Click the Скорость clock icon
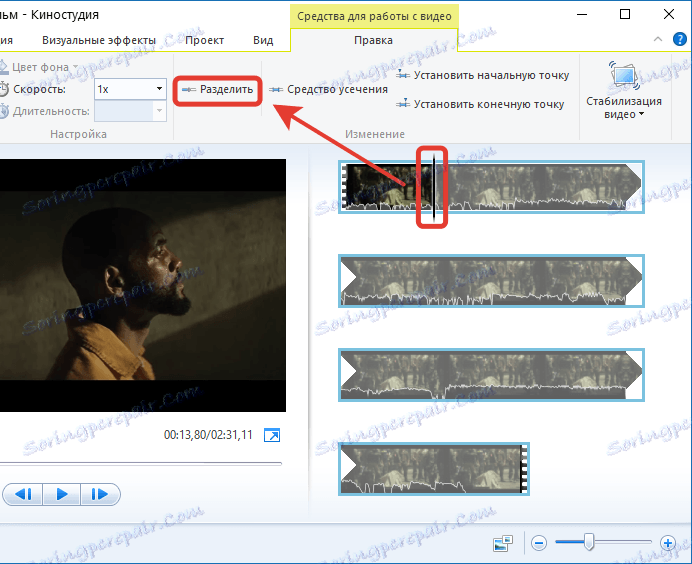 point(4,89)
